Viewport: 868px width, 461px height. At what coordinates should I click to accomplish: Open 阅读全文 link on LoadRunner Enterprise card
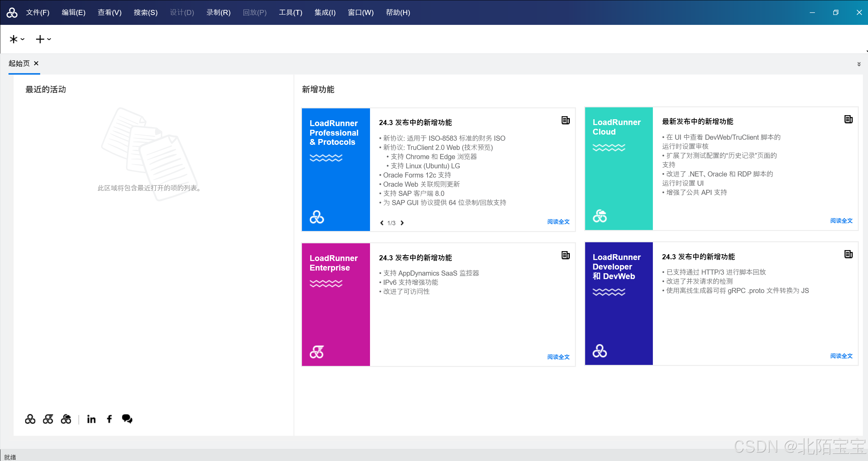(x=558, y=357)
